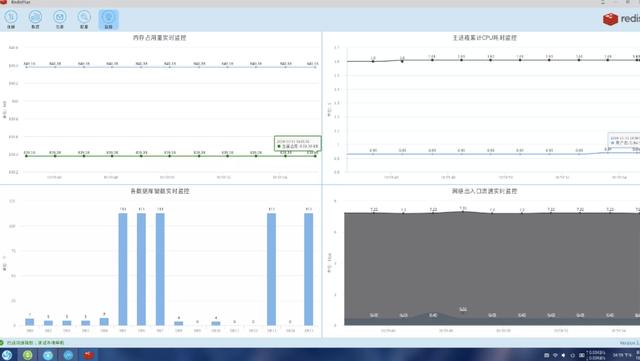Click the status bar connection message text
Image resolution: width=640 pixels, height=361 pixels.
click(x=36, y=343)
